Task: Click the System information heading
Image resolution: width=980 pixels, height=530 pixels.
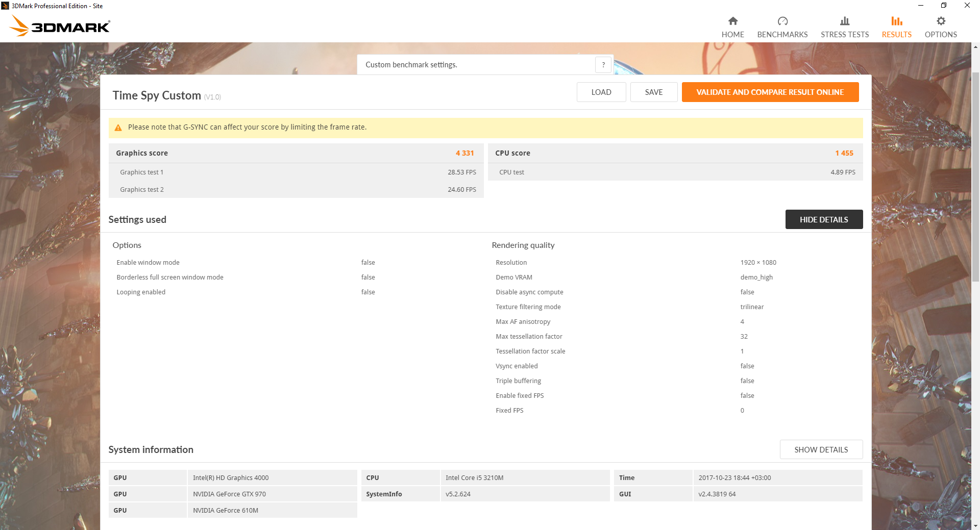Action: point(151,450)
